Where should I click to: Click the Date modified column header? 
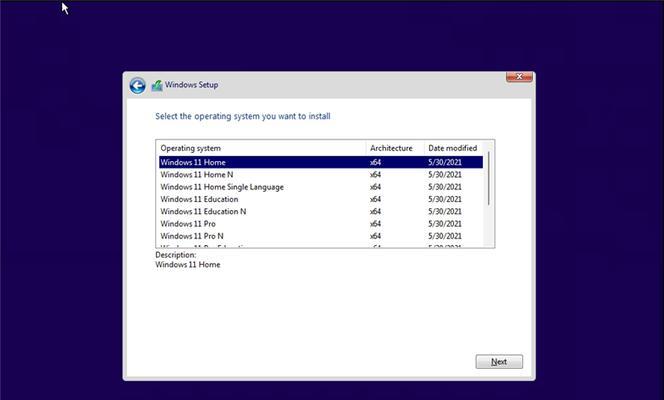coord(454,148)
